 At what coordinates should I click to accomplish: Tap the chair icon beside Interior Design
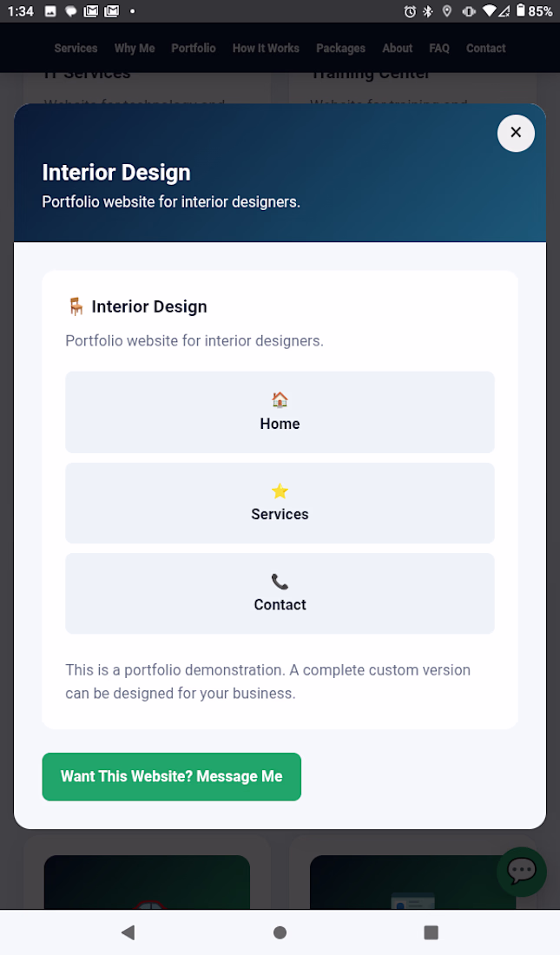[x=76, y=306]
